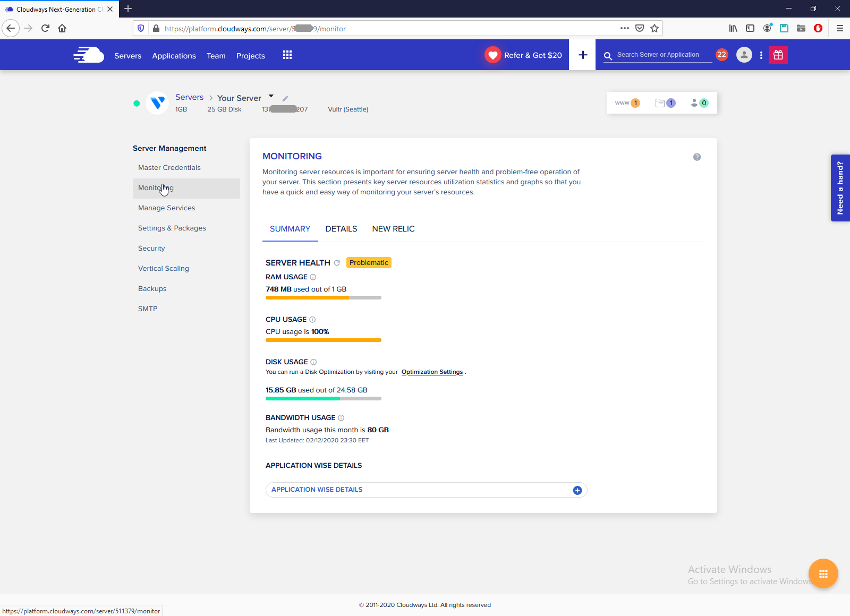Click the orange floating grid button
Screen dimensions: 850x616
823,574
